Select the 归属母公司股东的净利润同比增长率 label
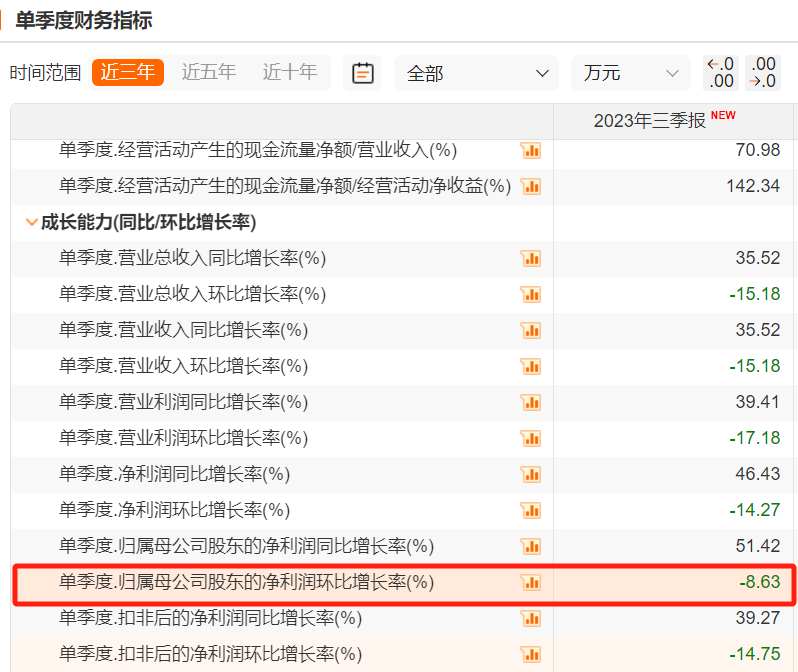Screen dimensions: 798x672 coord(246,546)
